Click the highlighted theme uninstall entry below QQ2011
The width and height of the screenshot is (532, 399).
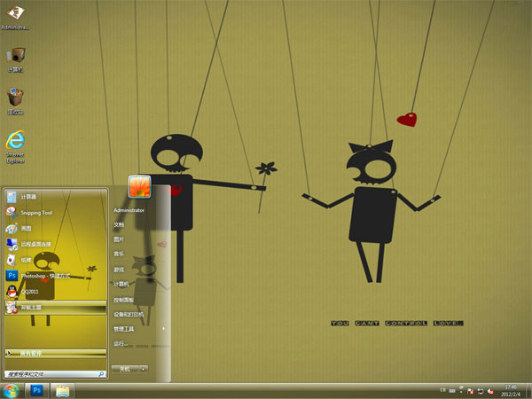click(x=56, y=308)
